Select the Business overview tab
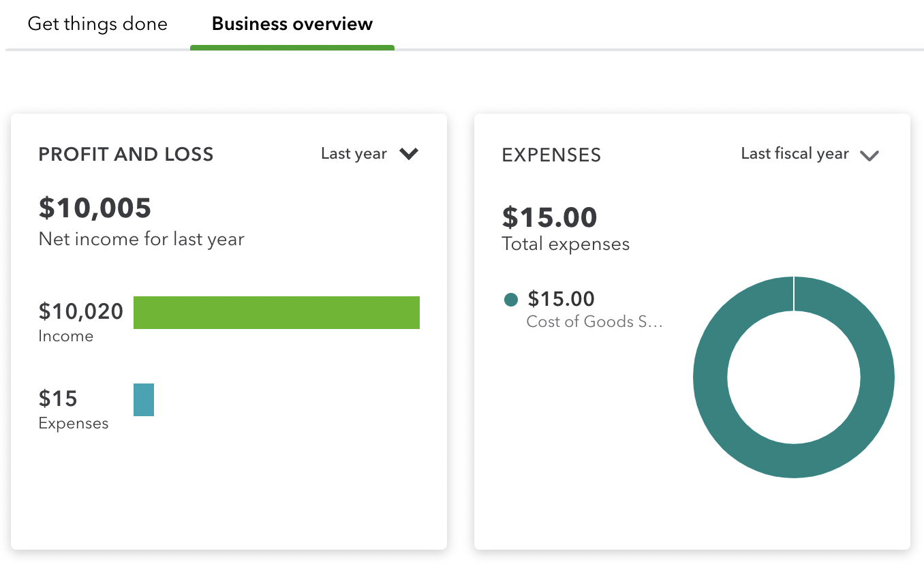924x564 pixels. point(292,24)
